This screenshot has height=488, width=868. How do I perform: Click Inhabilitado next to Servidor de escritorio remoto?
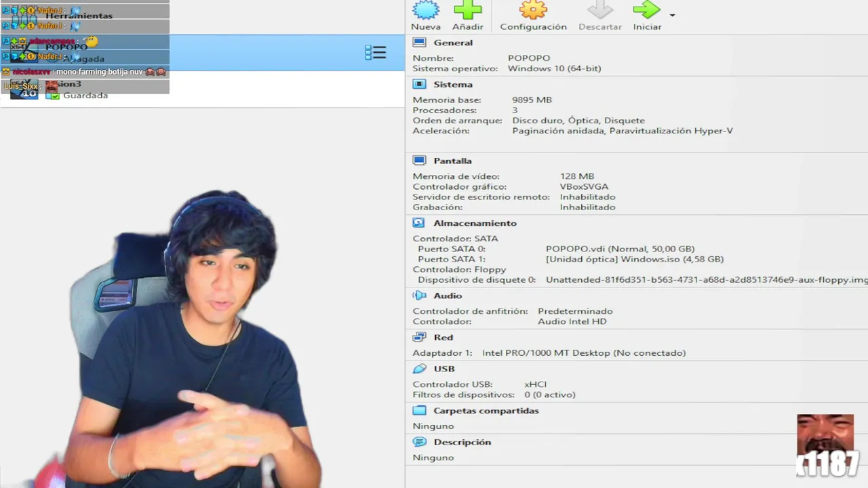pyautogui.click(x=587, y=197)
